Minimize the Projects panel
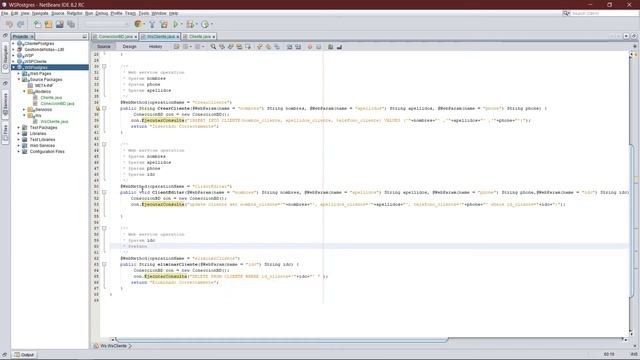This screenshot has width=640, height=360. 84,36
